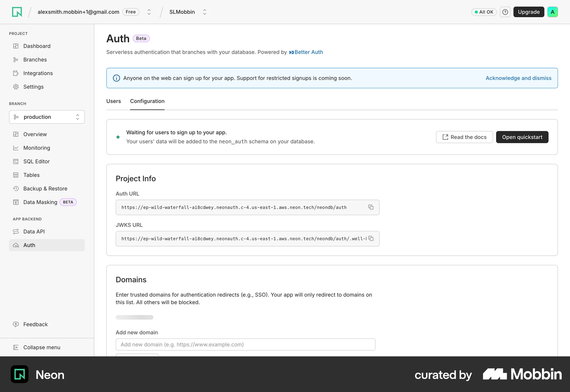Open the user avatar A menu
Viewport: 570px width, 392px height.
552,12
